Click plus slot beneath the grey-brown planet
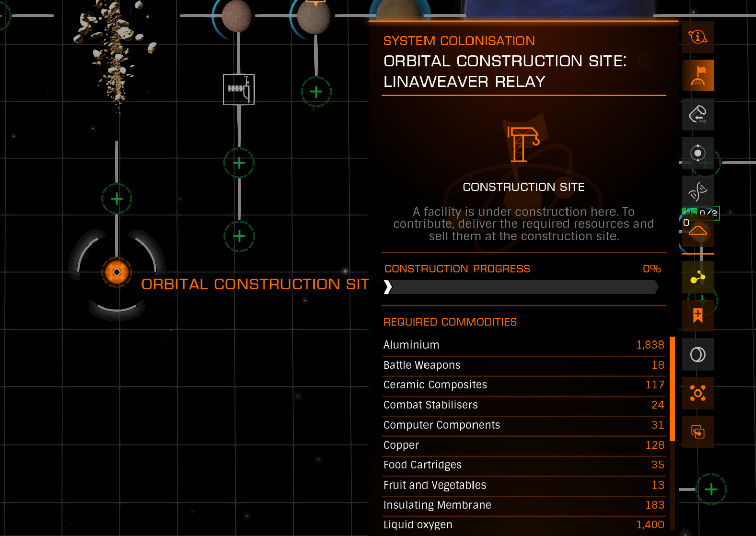Screen dimensions: 756x536 click(316, 91)
